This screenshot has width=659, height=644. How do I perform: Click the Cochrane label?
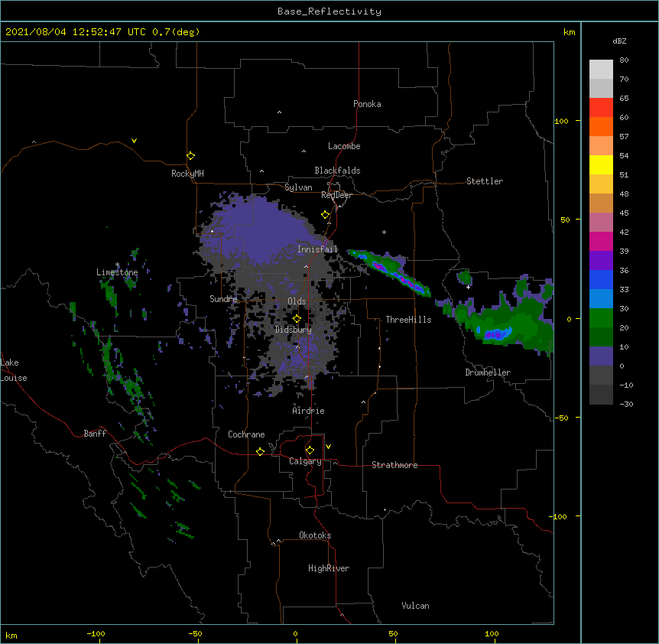[x=246, y=434]
